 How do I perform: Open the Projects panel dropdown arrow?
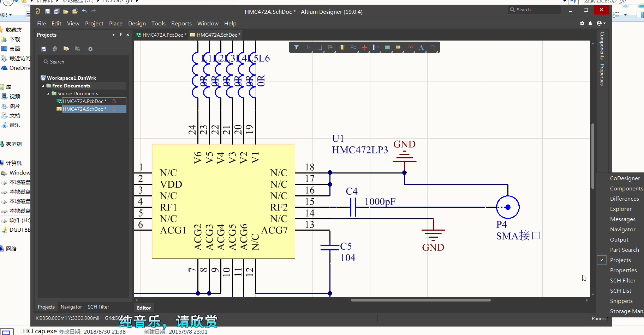[113, 35]
